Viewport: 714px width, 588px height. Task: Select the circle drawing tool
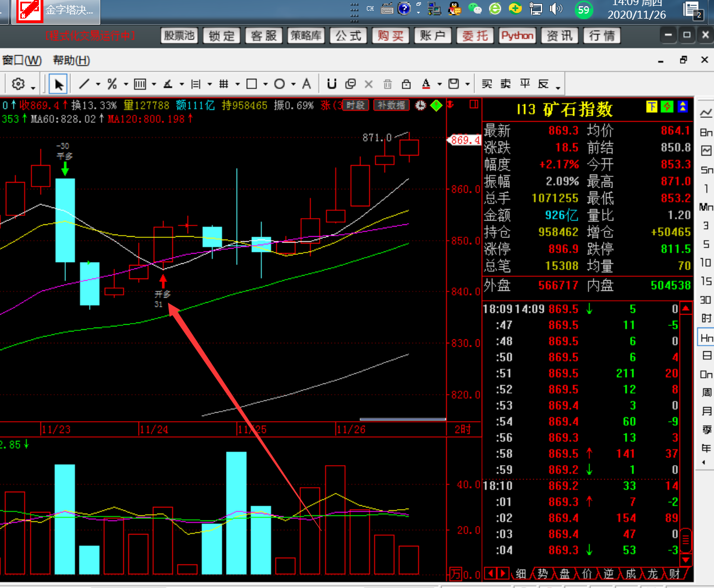tap(280, 84)
